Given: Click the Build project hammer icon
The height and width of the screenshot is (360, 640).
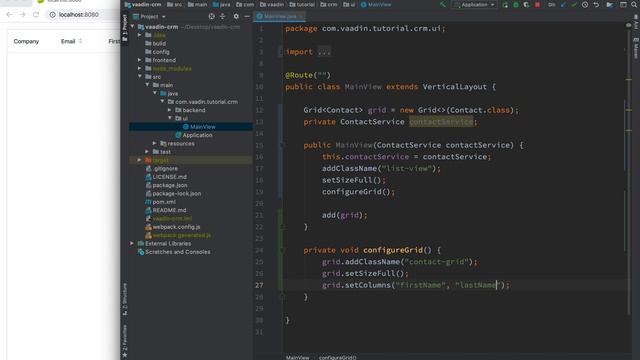Looking at the screenshot, I should click(443, 4).
